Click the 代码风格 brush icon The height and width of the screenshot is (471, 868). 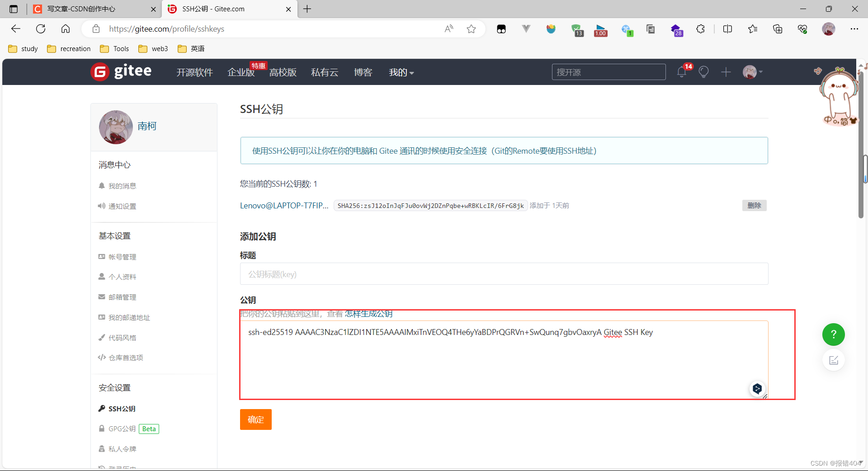[102, 337]
